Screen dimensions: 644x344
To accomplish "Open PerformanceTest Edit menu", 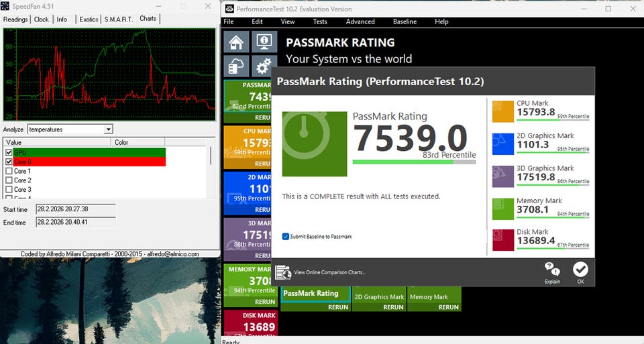I will [257, 21].
